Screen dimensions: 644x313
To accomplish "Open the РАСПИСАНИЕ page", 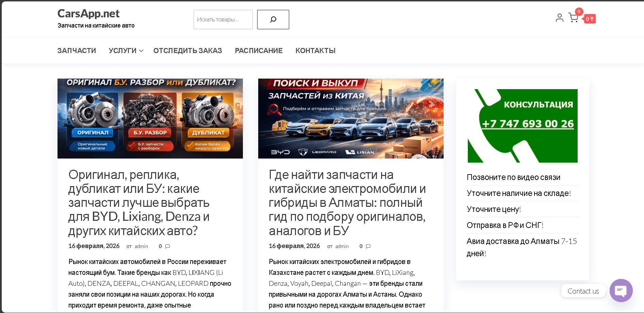I will (258, 50).
